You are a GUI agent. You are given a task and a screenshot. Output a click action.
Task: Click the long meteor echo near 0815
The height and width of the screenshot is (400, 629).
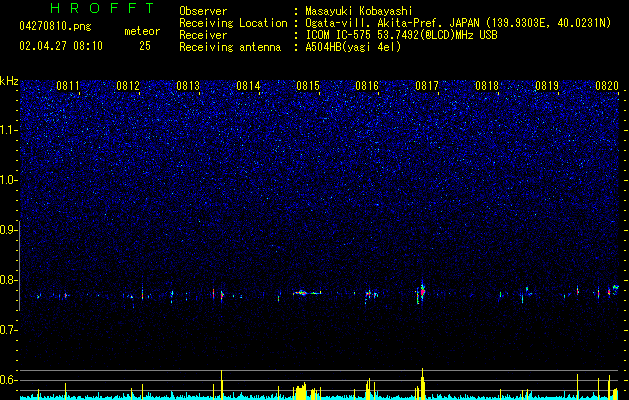307,293
